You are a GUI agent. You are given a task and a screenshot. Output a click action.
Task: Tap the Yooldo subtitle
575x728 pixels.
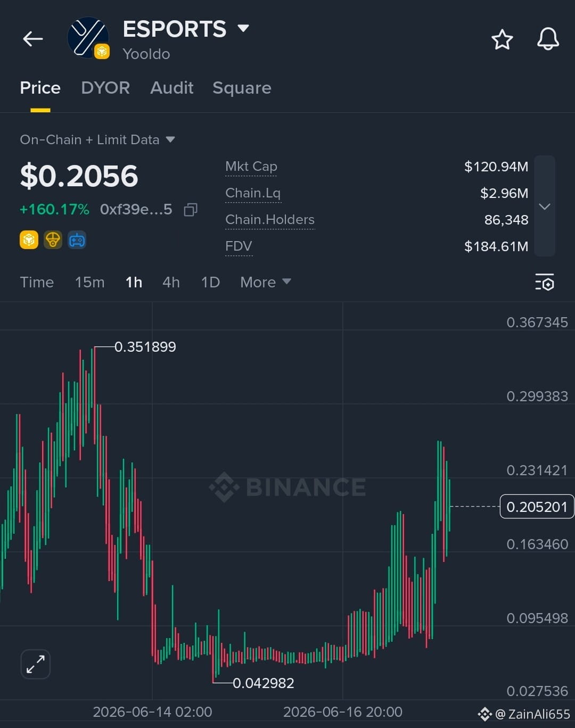click(x=146, y=54)
